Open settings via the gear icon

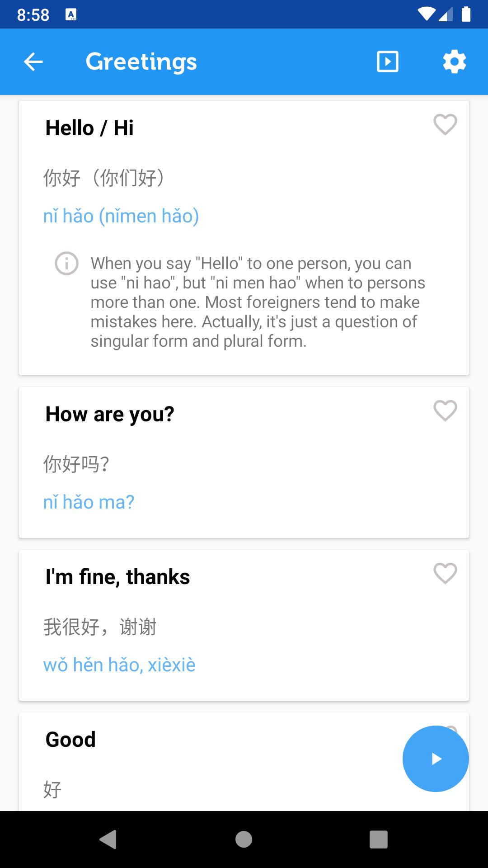click(x=455, y=61)
